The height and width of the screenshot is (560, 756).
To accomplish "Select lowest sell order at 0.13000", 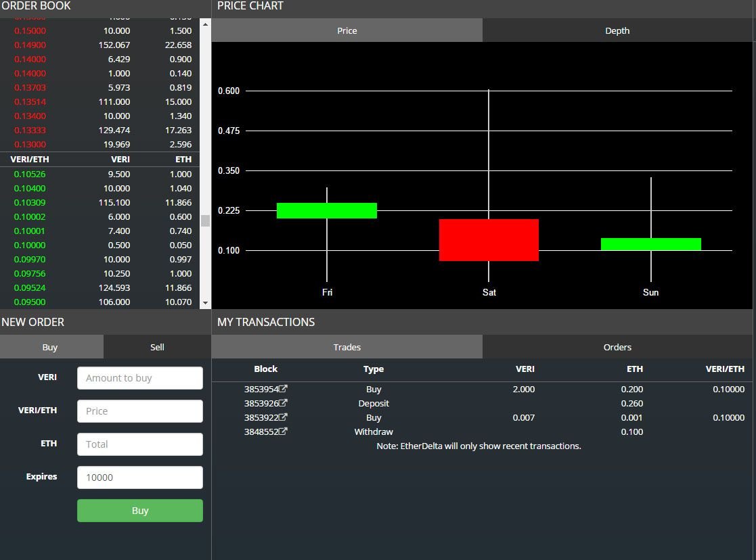I will 100,144.
